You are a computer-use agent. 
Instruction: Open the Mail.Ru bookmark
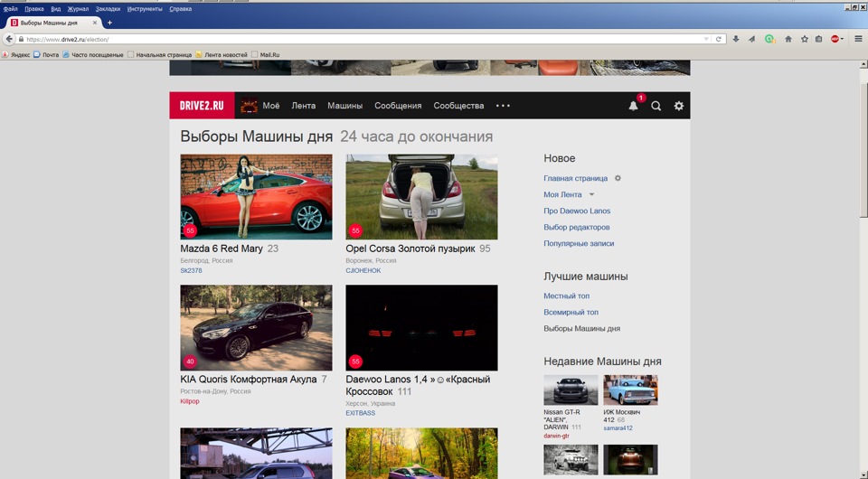tap(266, 55)
